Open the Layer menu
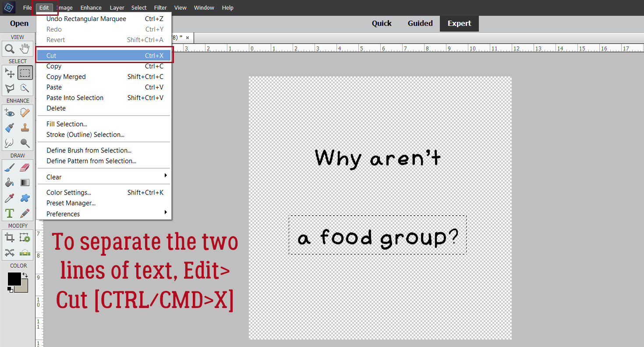This screenshot has width=644, height=347. [117, 8]
